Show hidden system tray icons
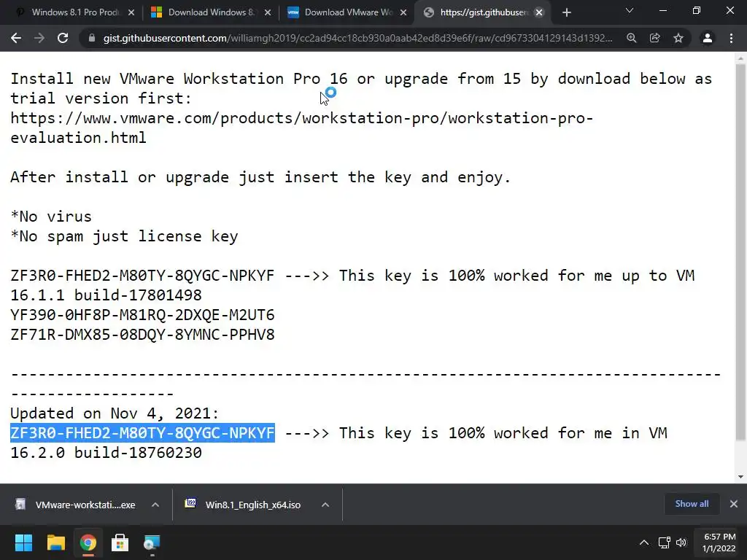Viewport: 747px width, 560px height. [643, 542]
